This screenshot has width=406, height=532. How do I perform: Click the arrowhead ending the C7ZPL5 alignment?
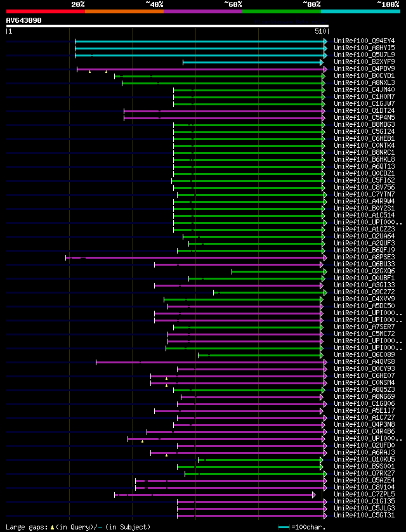[314, 495]
